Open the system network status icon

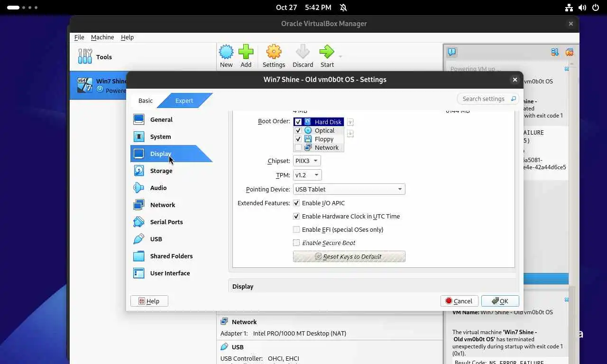[x=569, y=8]
